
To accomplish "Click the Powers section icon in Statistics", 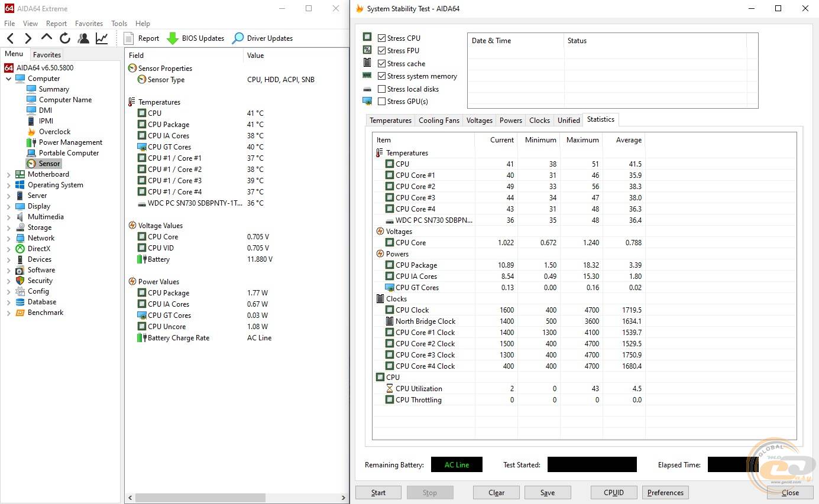I will 380,254.
